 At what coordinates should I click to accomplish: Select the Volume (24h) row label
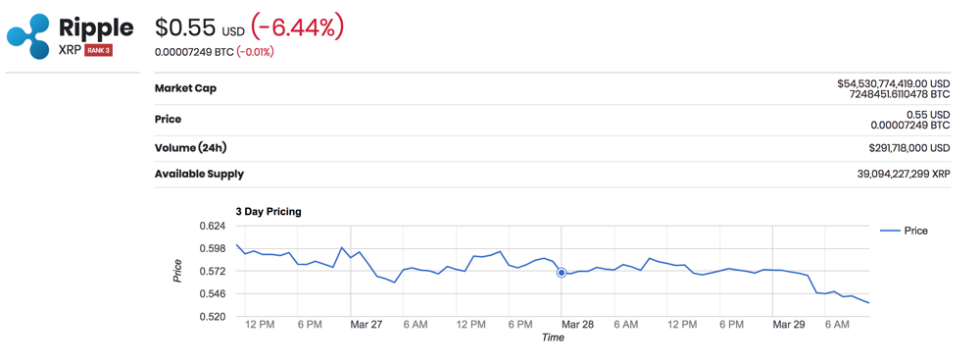[x=191, y=148]
